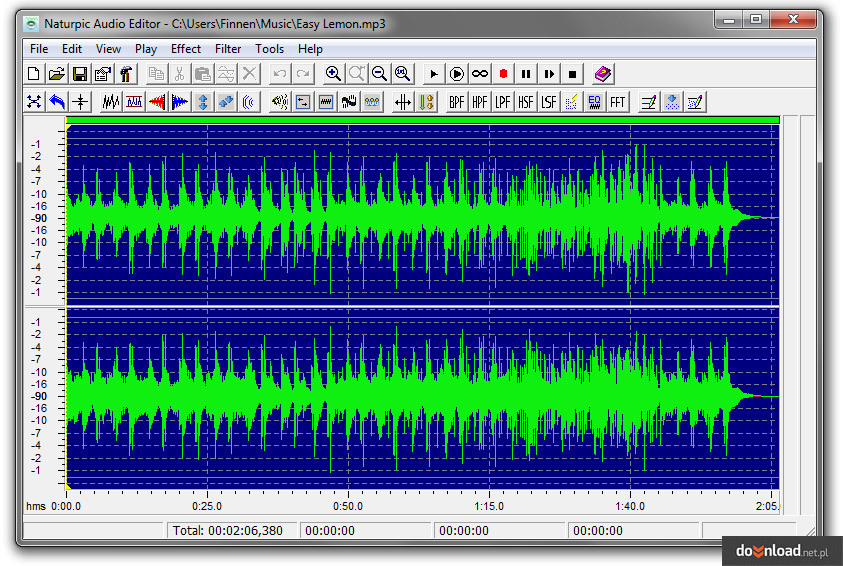Apply Fade In with the red wedge icon
Image resolution: width=843 pixels, height=566 pixels.
coord(157,102)
